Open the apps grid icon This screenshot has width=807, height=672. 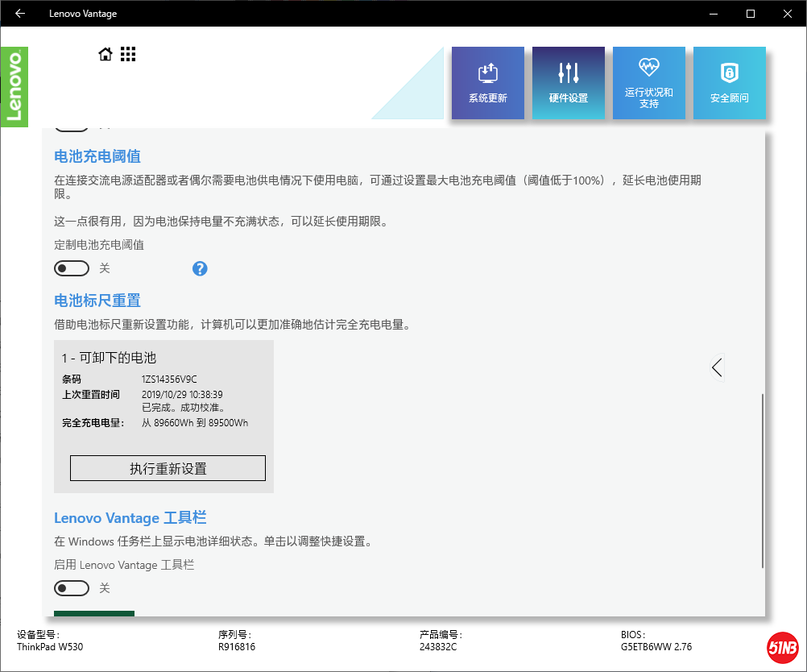(127, 53)
